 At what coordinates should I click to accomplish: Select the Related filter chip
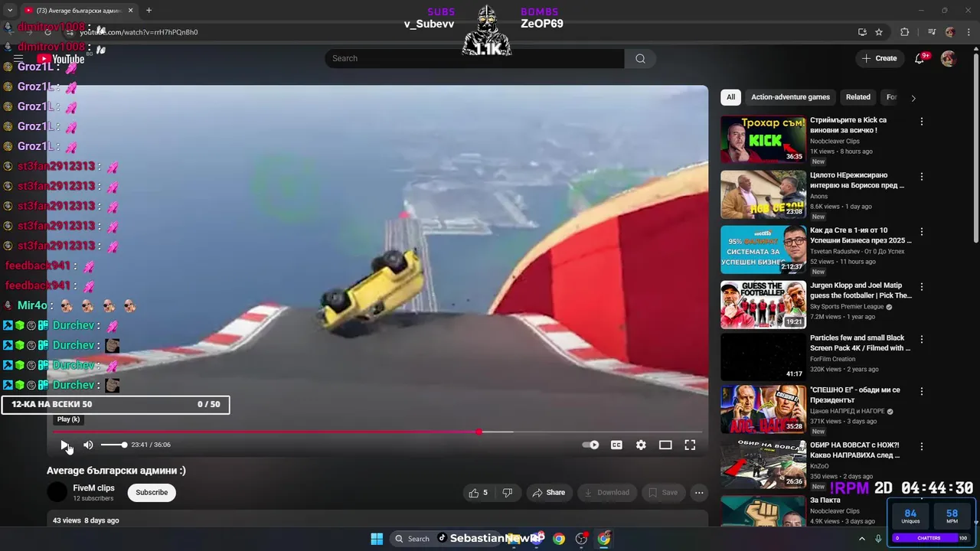857,97
